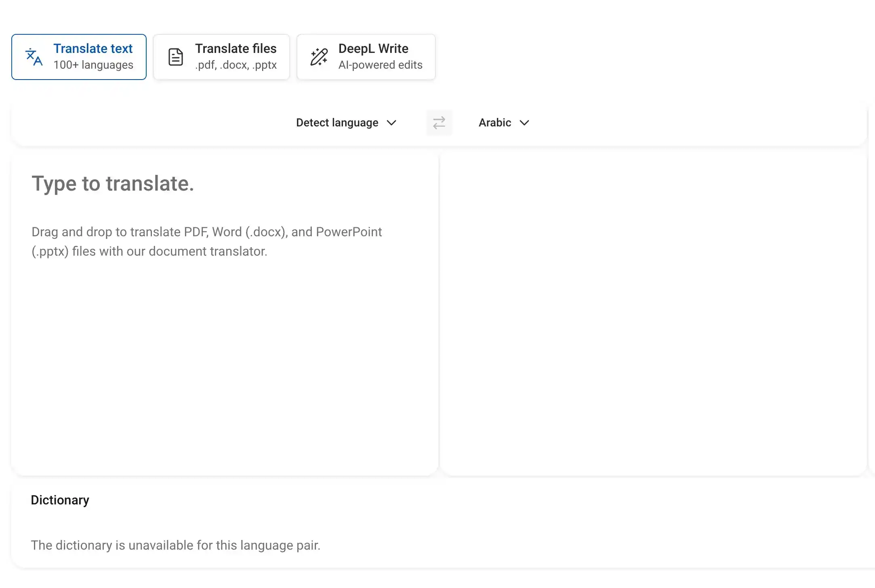The width and height of the screenshot is (875, 588).
Task: Click the magic wand icon for DeepL Write
Action: 318,57
